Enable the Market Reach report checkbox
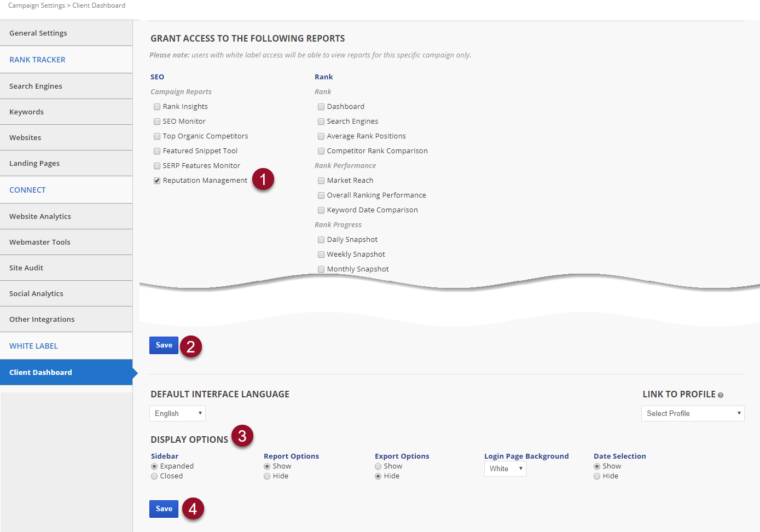The image size is (760, 532). coord(321,181)
